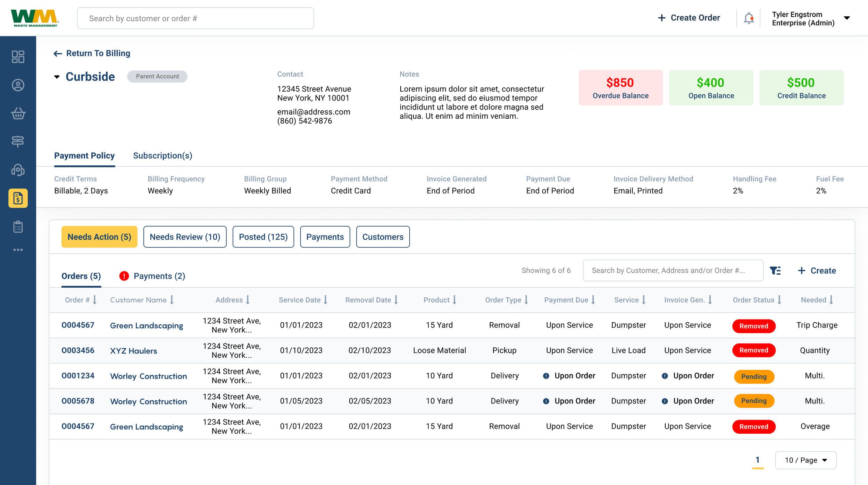This screenshot has width=868, height=485.
Task: Open the filter icon beside the order search
Action: 775,270
